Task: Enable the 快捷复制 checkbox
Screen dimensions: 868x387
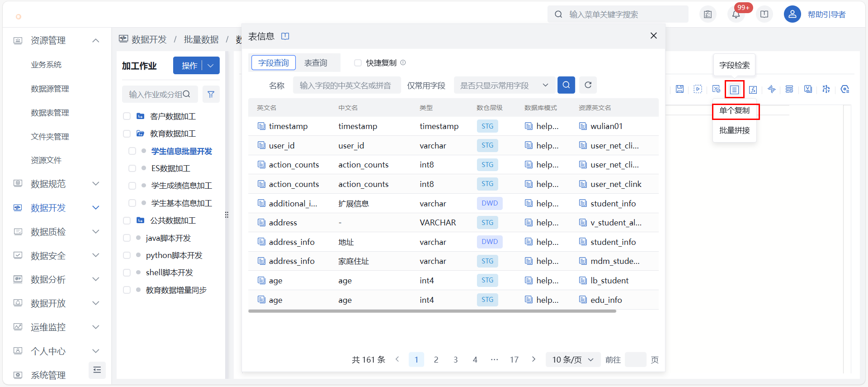Action: coord(358,63)
